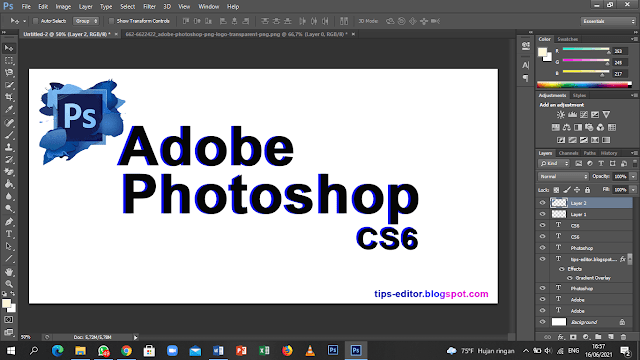Select the Eyedropper tool
This screenshot has width=640, height=360.
tap(9, 109)
